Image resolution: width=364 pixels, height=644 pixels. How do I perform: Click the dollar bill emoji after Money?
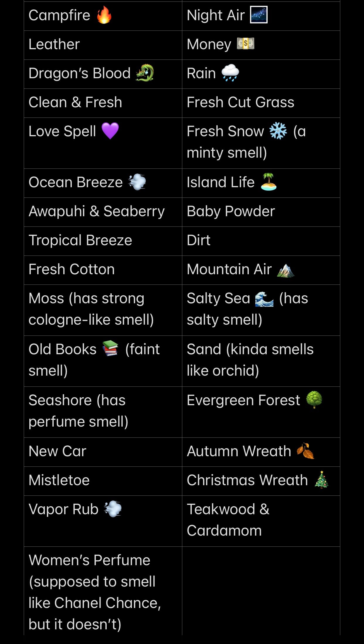246,44
